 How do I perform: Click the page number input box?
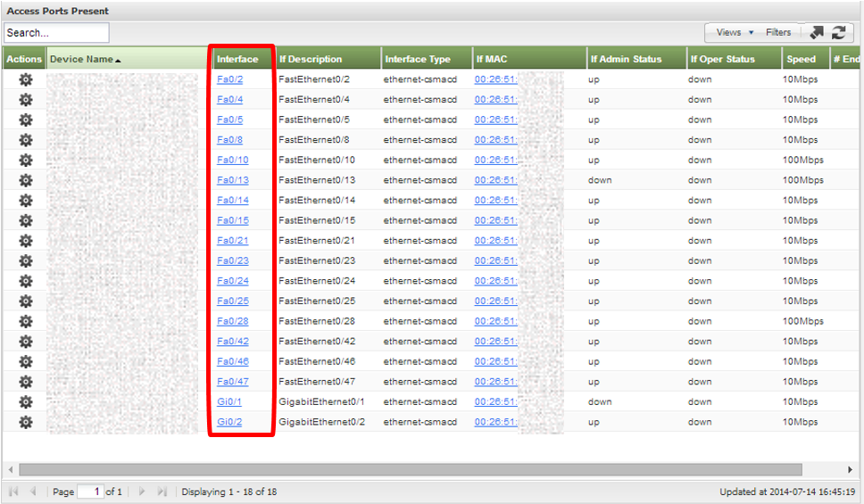[90, 492]
